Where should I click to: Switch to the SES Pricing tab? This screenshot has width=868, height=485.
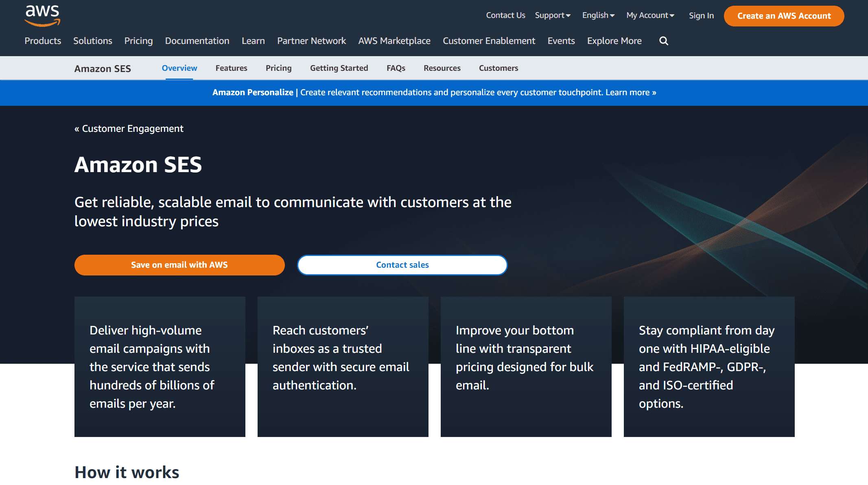(x=279, y=68)
